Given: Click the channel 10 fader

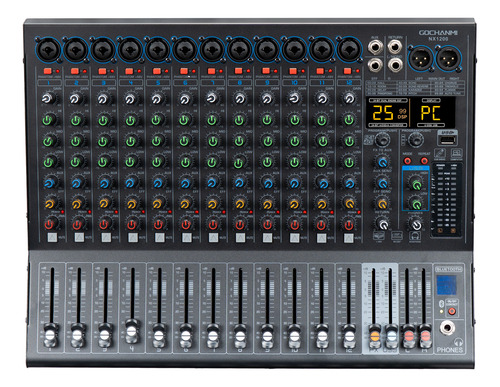Looking at the screenshot, I should click(x=294, y=335).
